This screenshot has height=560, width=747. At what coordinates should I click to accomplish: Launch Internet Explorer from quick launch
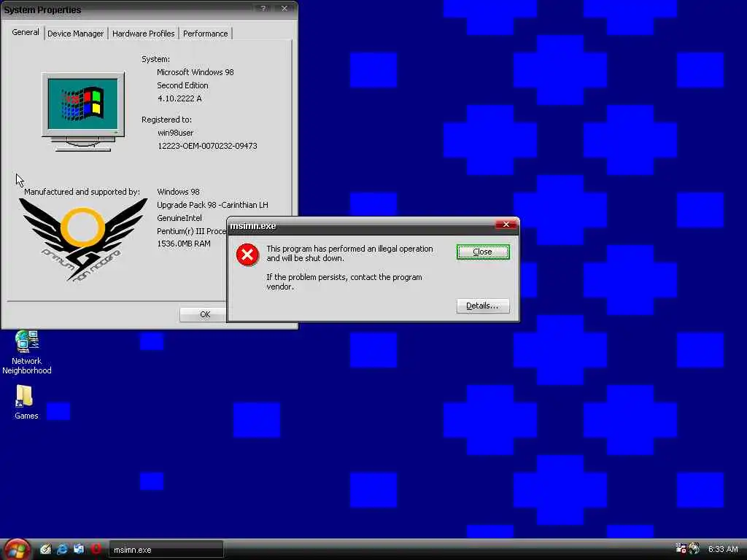coord(62,549)
